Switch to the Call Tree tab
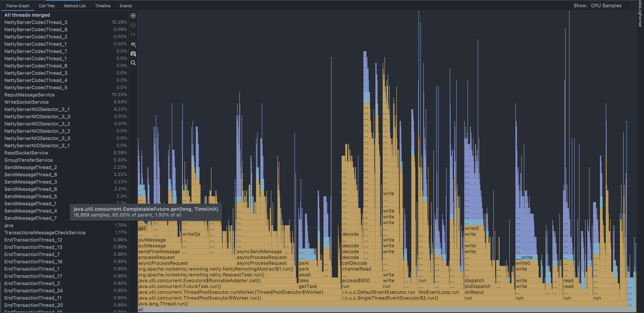Screen dimensions: 644x313 (46, 6)
